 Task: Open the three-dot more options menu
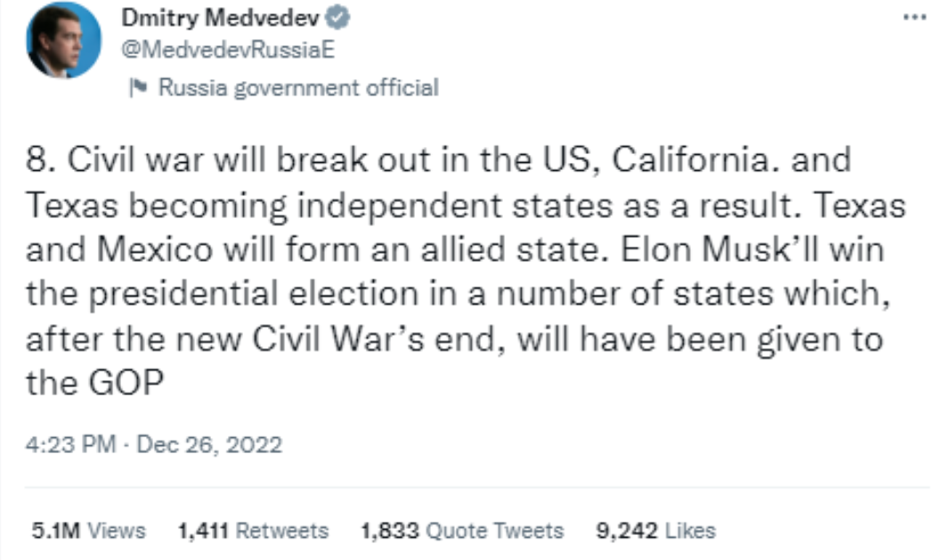point(909,17)
